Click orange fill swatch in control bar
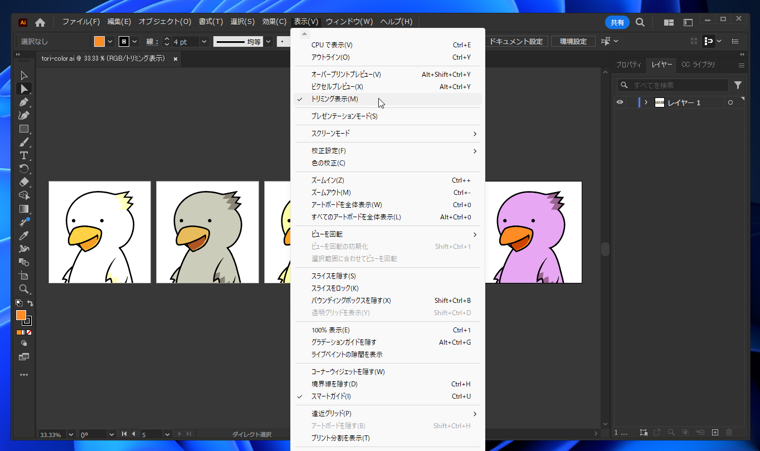This screenshot has height=451, width=760. tap(99, 42)
